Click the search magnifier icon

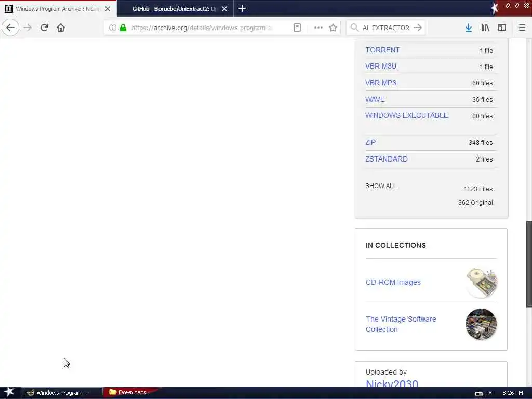click(x=354, y=28)
